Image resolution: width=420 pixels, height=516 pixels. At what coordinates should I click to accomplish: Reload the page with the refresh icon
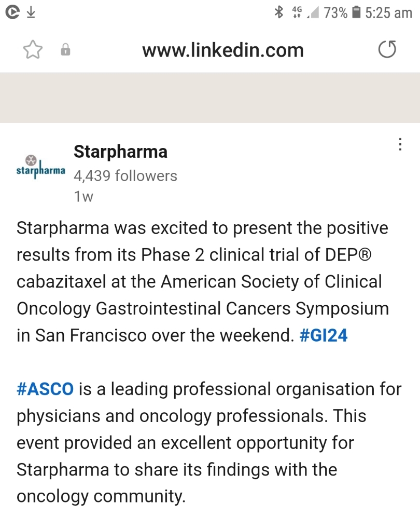(387, 49)
